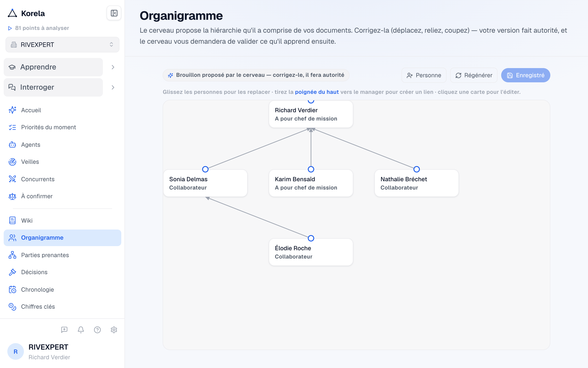Click the Richard Verdier name in the sidebar footer
This screenshot has height=368, width=588.
pyautogui.click(x=49, y=357)
